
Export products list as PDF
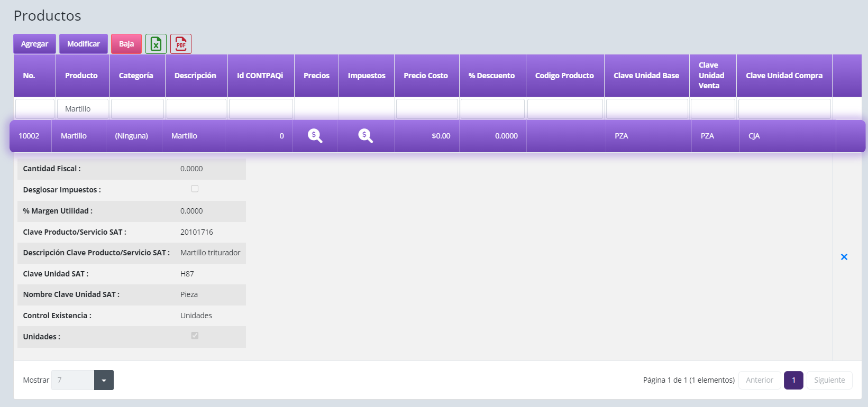(x=181, y=44)
